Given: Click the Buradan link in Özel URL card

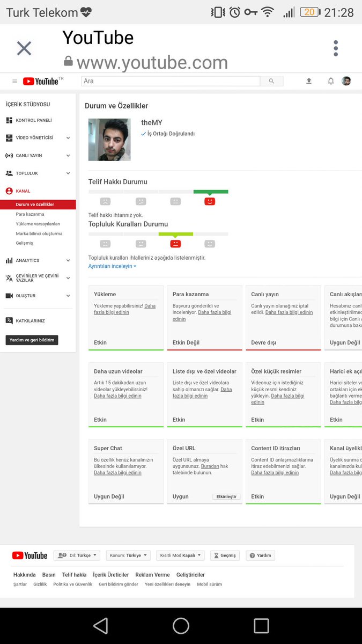Looking at the screenshot, I should click(210, 466).
